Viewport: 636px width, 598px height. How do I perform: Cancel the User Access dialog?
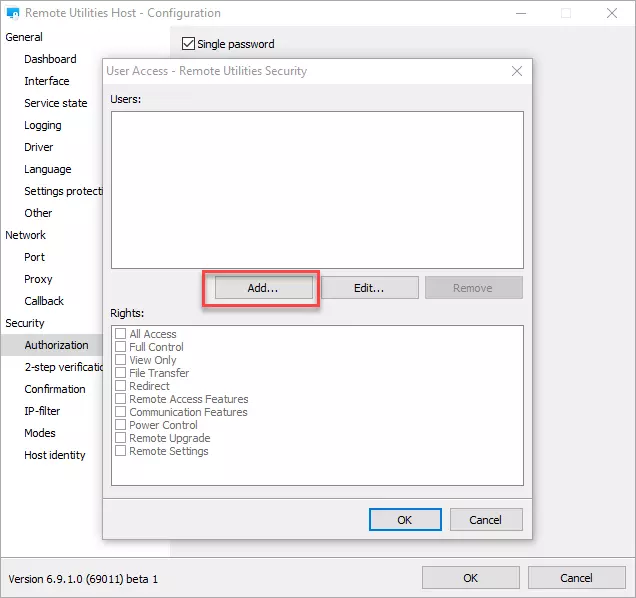click(485, 520)
